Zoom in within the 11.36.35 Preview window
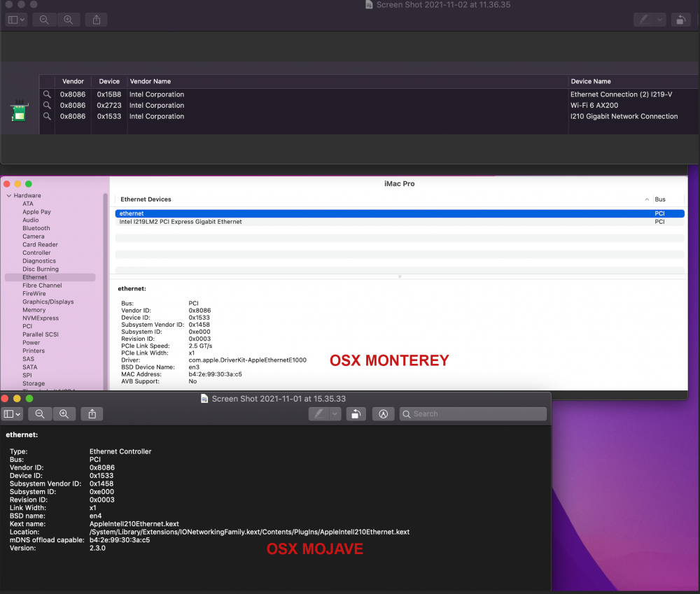This screenshot has height=594, width=700. tap(69, 20)
